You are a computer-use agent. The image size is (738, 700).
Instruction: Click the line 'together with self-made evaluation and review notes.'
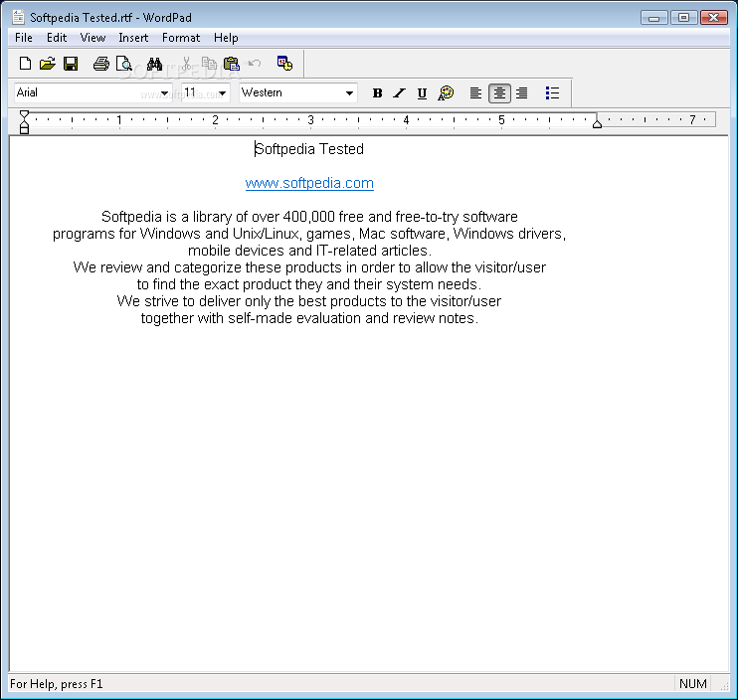tap(309, 318)
